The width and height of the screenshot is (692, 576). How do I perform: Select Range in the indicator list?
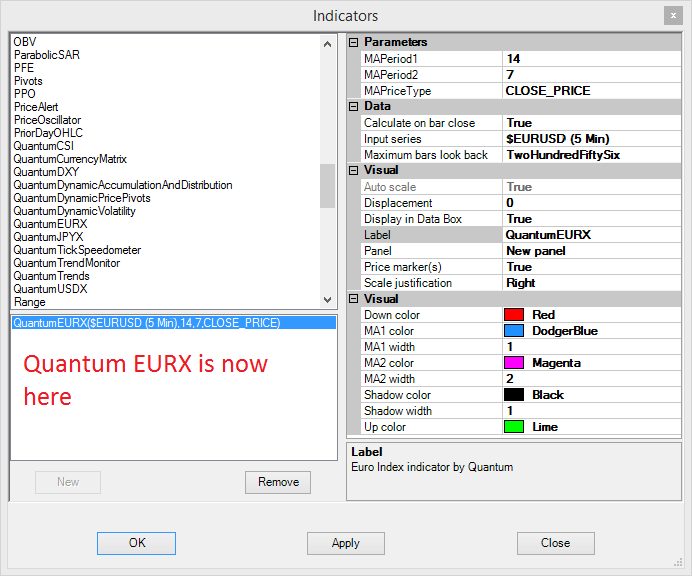pyautogui.click(x=30, y=302)
